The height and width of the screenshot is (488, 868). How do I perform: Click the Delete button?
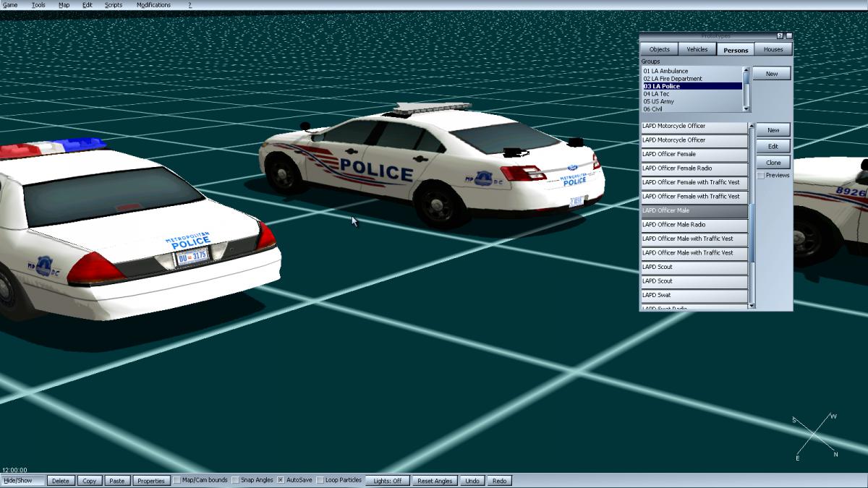click(61, 480)
